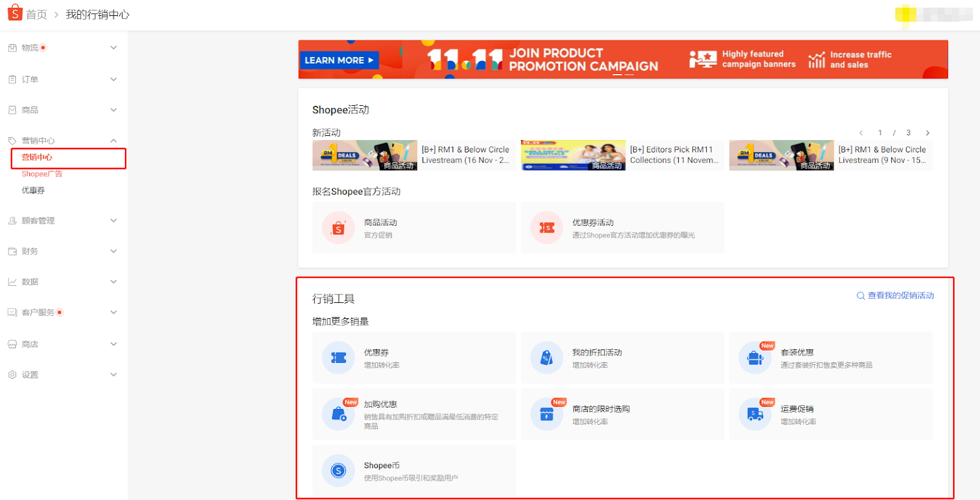Image resolution: width=980 pixels, height=500 pixels.
Task: Click the 套装优惠 bundle icon
Action: point(755,358)
